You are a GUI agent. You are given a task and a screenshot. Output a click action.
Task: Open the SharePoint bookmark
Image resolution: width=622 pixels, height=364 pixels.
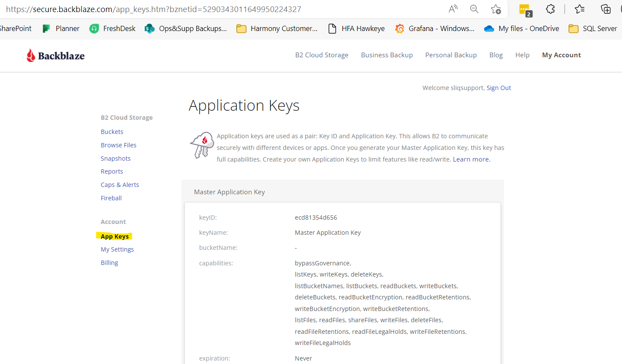(16, 28)
